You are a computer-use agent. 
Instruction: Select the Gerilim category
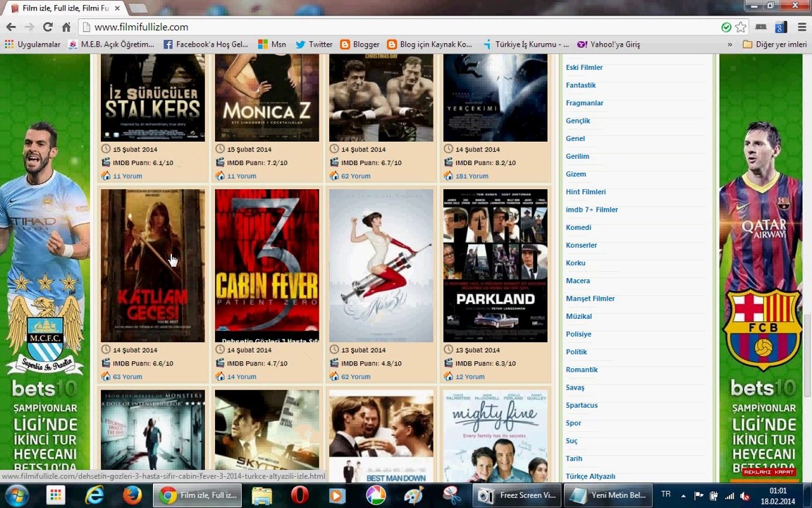point(577,157)
